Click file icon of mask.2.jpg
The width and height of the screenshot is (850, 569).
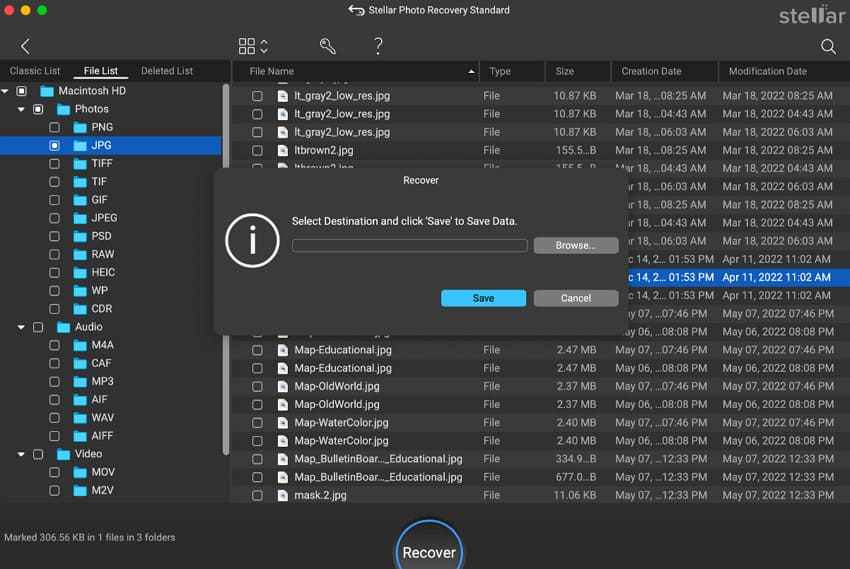coord(282,495)
